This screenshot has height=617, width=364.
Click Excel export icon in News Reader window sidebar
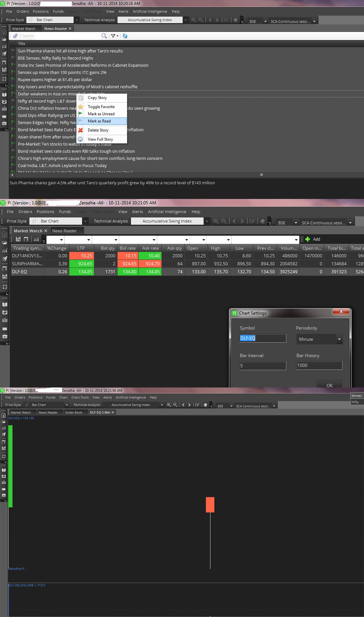coord(4,32)
